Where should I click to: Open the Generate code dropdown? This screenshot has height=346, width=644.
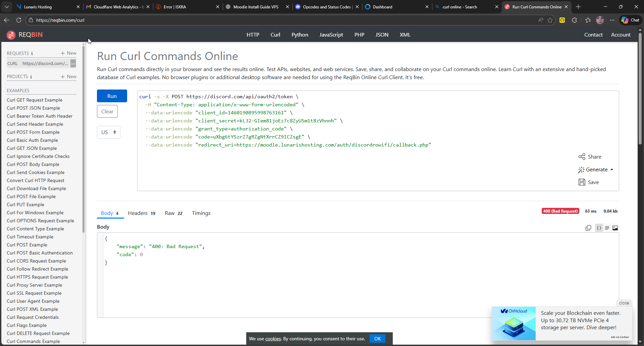(596, 170)
